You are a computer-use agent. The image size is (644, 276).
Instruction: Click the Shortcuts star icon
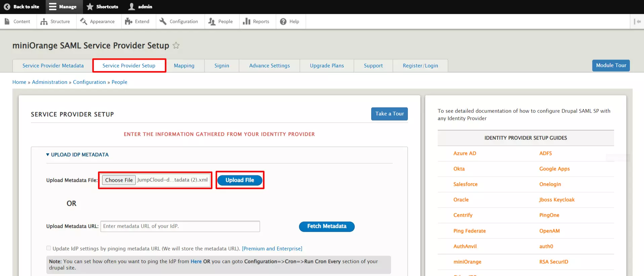(x=90, y=7)
